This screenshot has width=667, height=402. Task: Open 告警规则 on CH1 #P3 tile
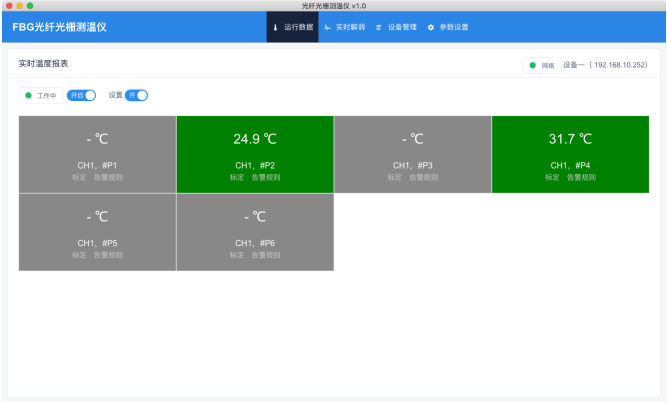[423, 177]
